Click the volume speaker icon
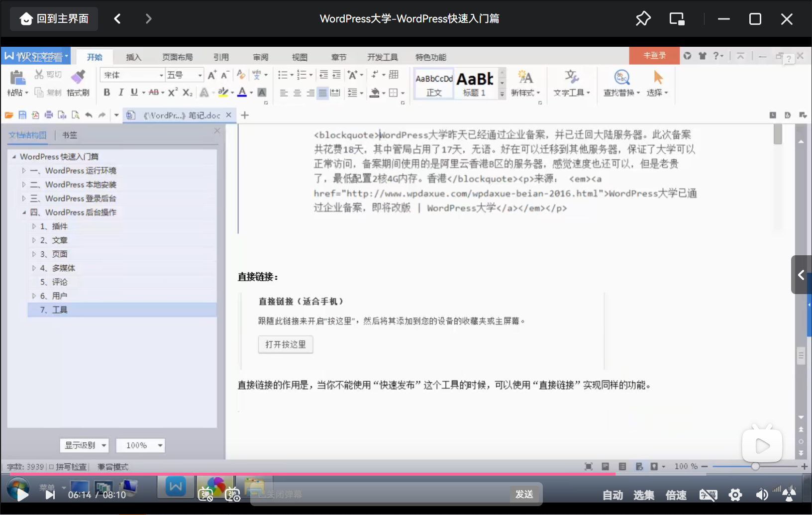This screenshot has width=812, height=515. pos(762,495)
